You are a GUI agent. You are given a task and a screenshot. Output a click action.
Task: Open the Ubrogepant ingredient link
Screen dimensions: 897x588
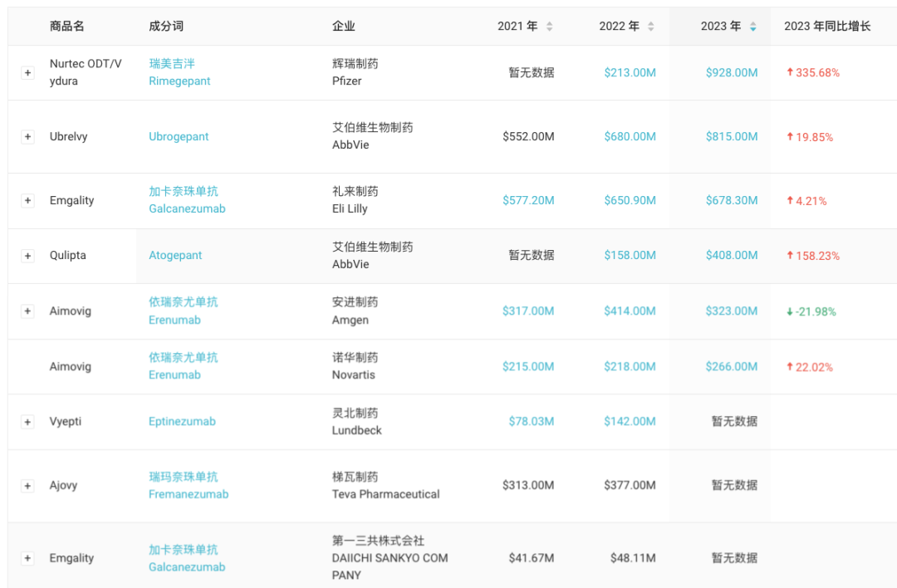tap(179, 137)
